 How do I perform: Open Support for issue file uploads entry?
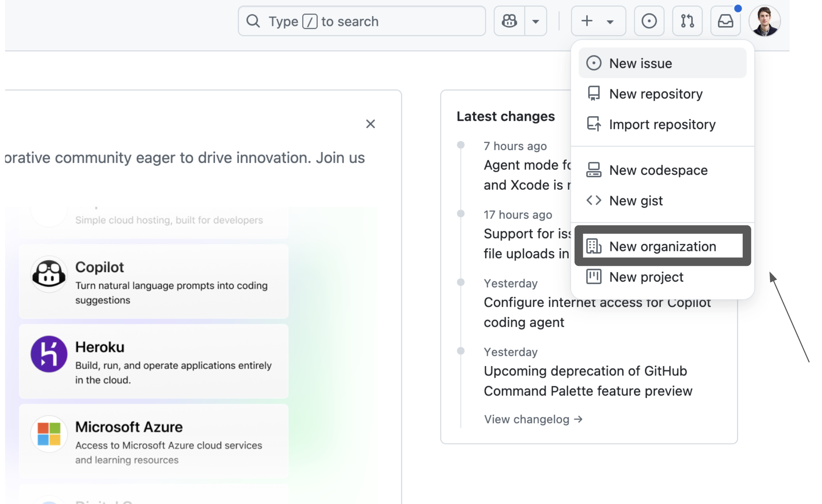527,243
